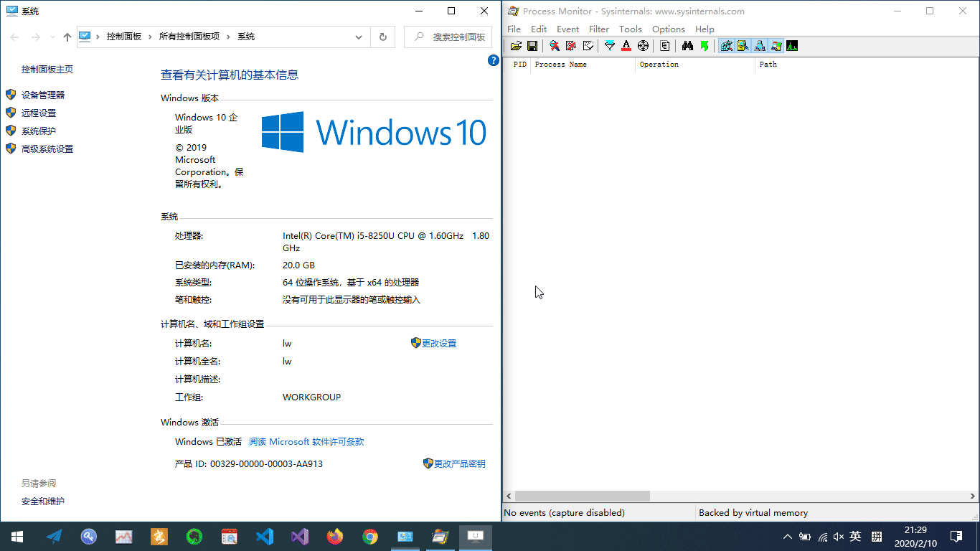Save events with the floppy disk icon
The width and height of the screenshot is (980, 551).
point(532,46)
